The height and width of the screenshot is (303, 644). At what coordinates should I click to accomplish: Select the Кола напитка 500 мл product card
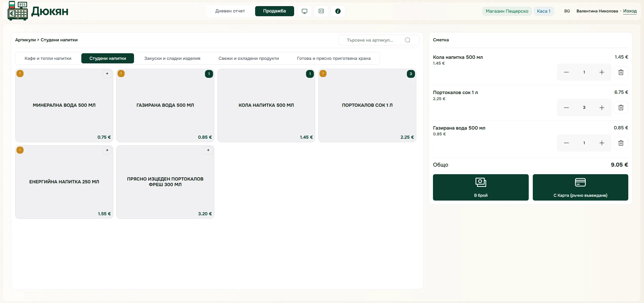click(x=266, y=105)
